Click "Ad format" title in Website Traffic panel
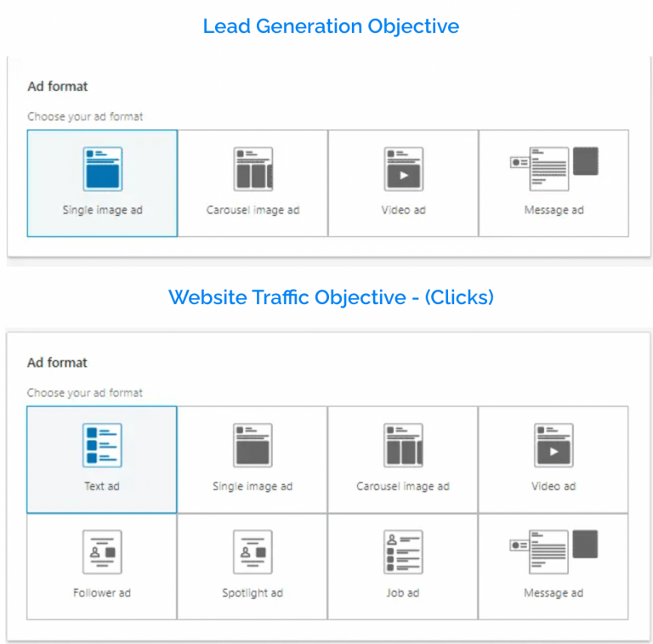This screenshot has width=653, height=644. point(57,363)
